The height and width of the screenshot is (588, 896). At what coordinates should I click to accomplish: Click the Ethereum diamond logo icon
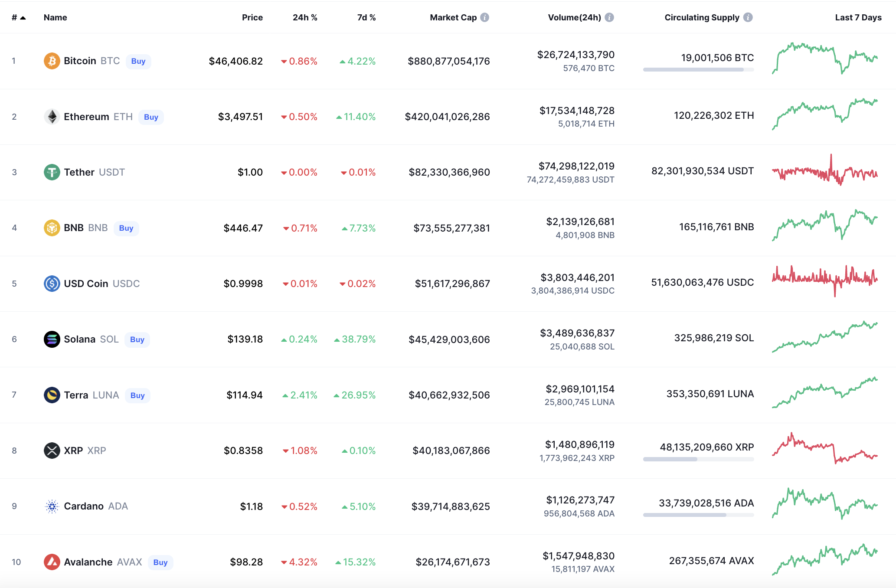coord(52,117)
